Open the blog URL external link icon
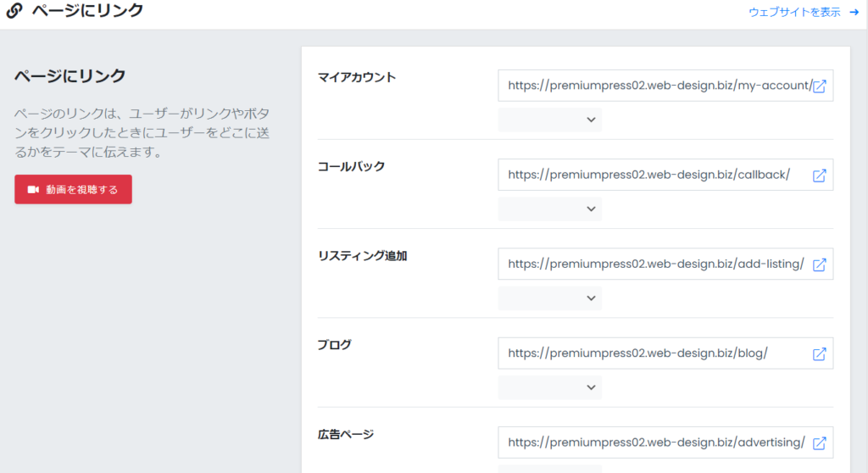This screenshot has width=868, height=473. click(820, 354)
